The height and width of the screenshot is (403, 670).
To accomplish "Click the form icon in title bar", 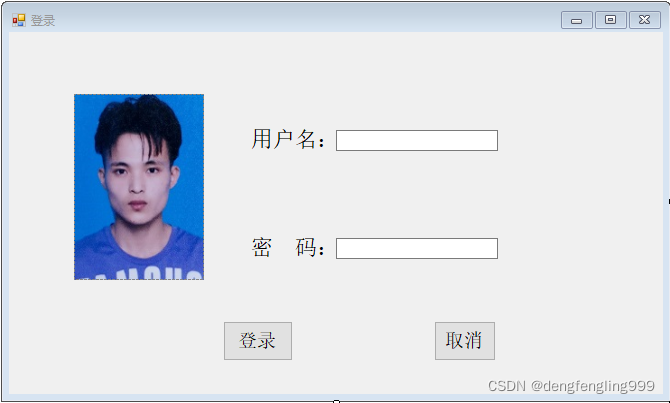I will click(x=18, y=20).
